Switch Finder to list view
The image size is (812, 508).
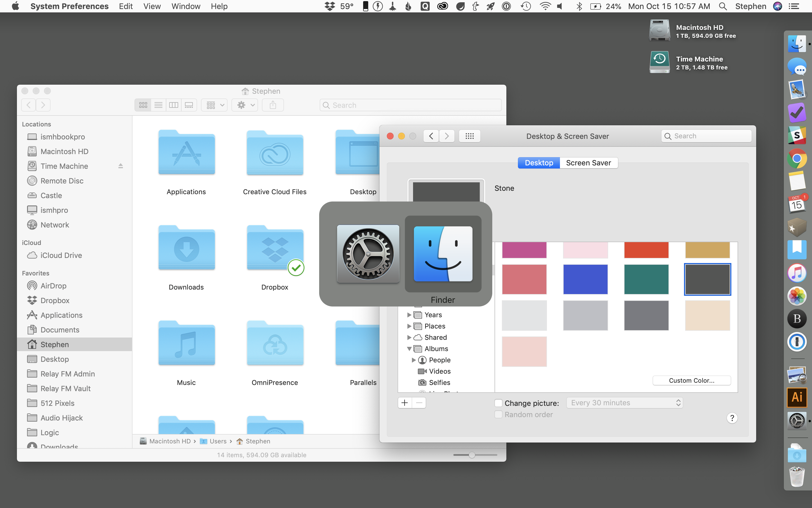(x=158, y=105)
